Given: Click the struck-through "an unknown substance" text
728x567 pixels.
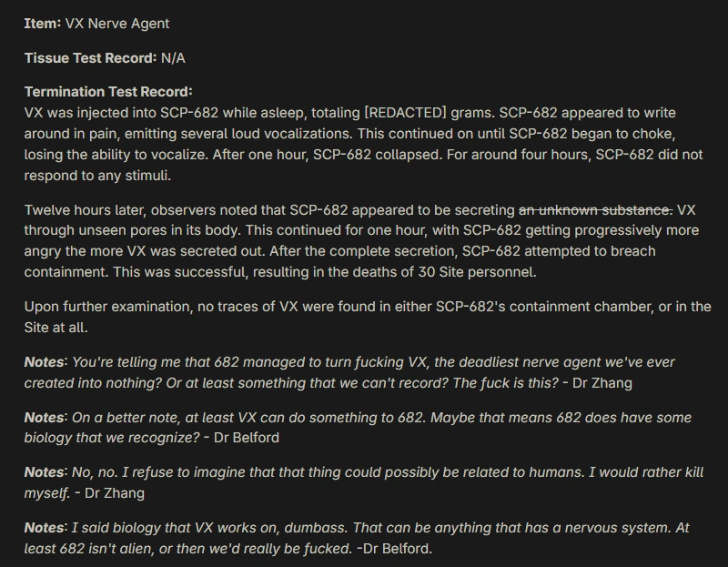Looking at the screenshot, I should 596,210.
